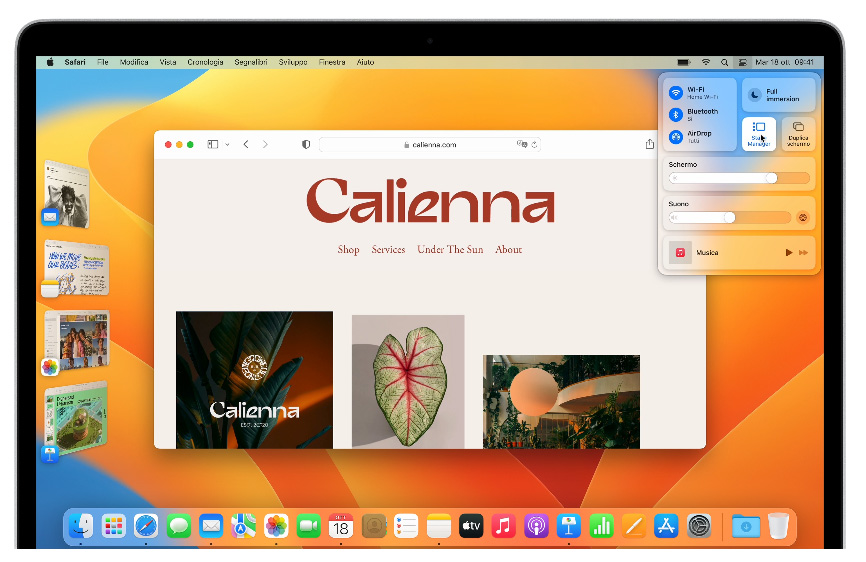Open Apple TV from the Dock
The height and width of the screenshot is (562, 866).
[471, 526]
